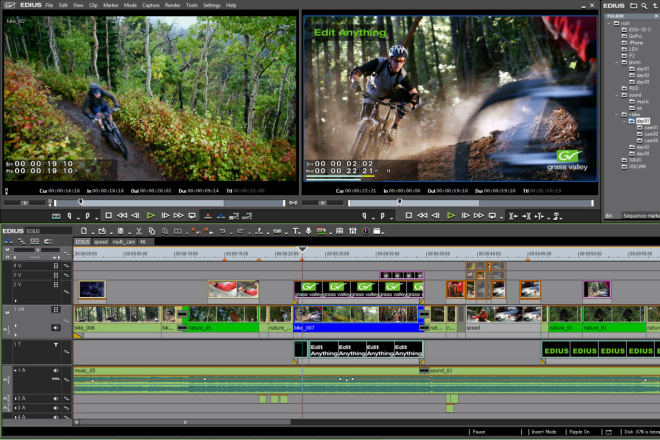Image resolution: width=660 pixels, height=440 pixels.
Task: Step back one frame in recorder player
Action: 436,216
